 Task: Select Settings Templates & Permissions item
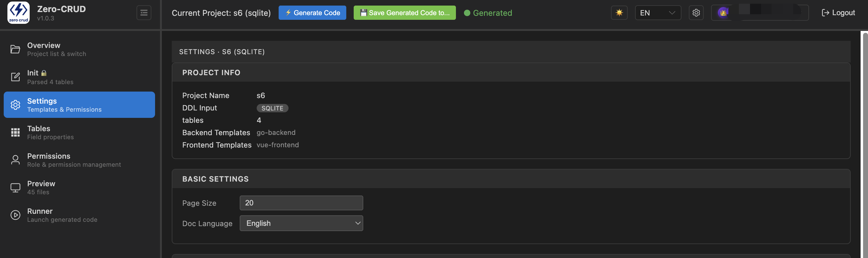pyautogui.click(x=79, y=105)
